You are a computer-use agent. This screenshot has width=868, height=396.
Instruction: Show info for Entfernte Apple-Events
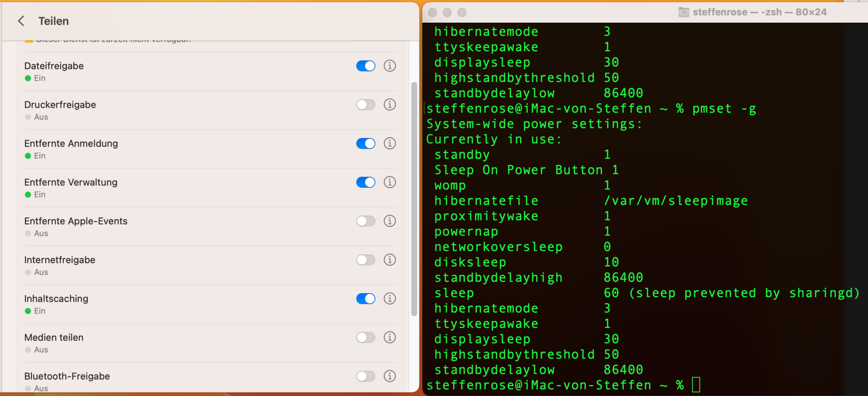point(390,221)
